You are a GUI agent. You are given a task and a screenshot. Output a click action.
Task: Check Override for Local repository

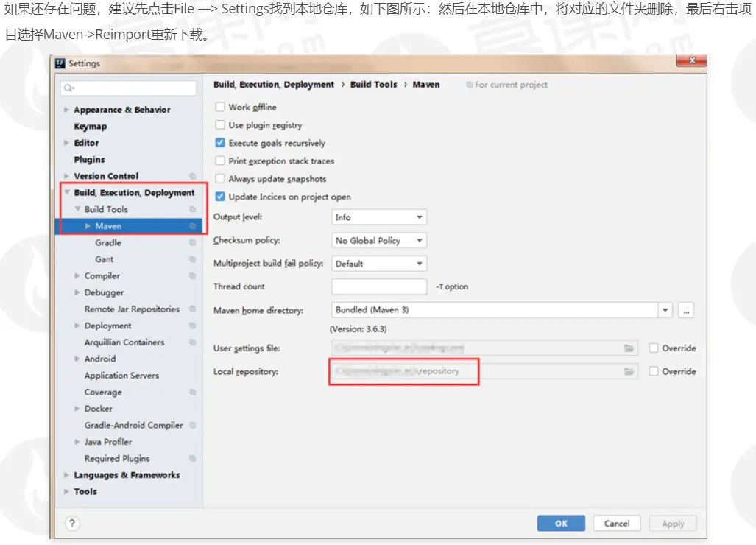click(653, 371)
